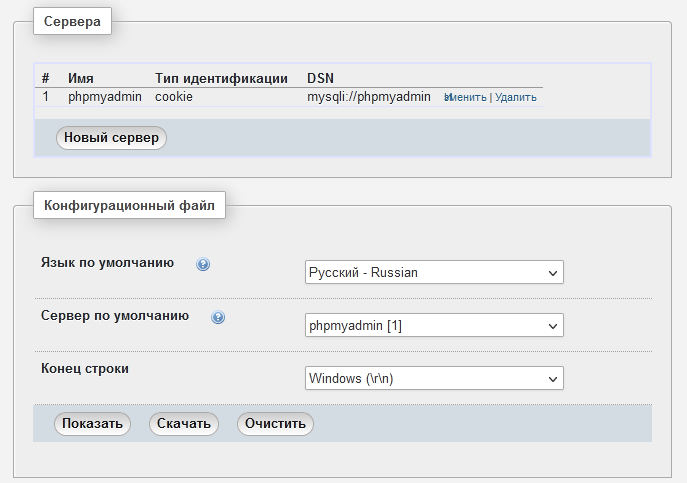Viewport: 687px width, 483px height.
Task: Click help icon beside Сервер по умолчанию
Action: tap(218, 317)
